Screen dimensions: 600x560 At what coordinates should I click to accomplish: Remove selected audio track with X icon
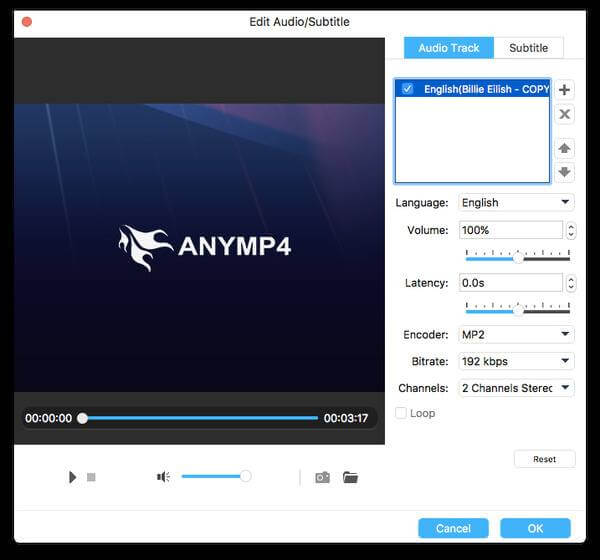(564, 114)
